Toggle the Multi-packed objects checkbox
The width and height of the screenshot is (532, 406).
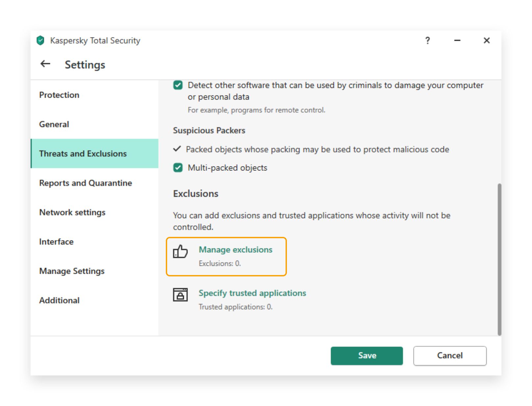[x=178, y=168]
